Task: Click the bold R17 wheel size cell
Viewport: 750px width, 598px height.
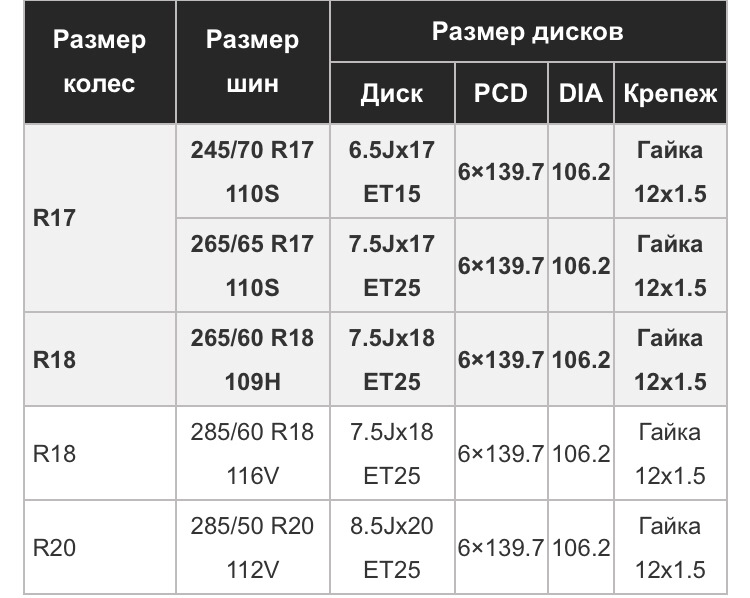Action: [99, 218]
